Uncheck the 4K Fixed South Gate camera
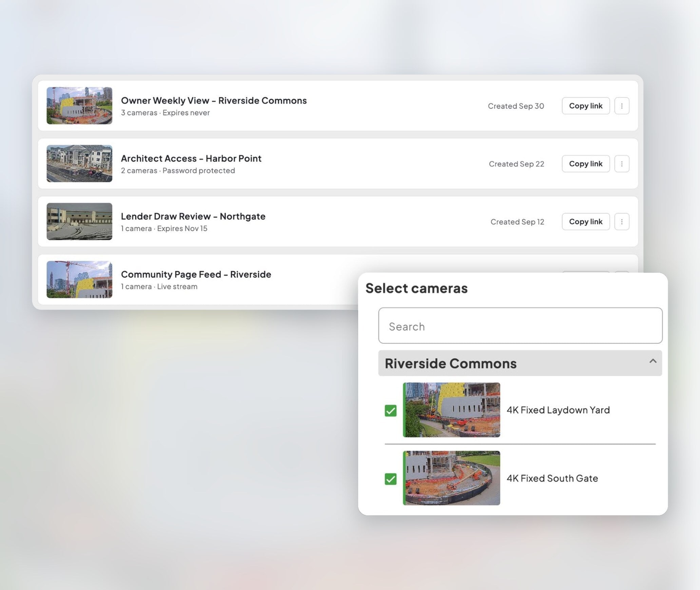The image size is (700, 590). [391, 479]
